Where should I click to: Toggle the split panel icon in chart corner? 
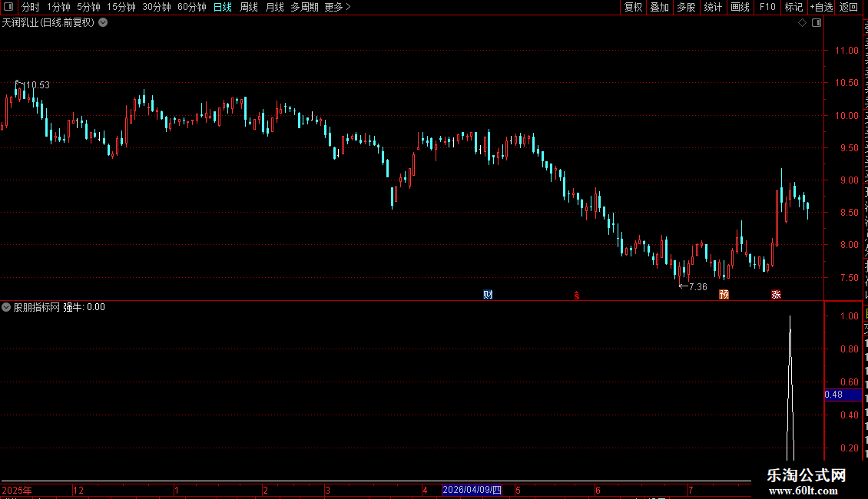817,23
